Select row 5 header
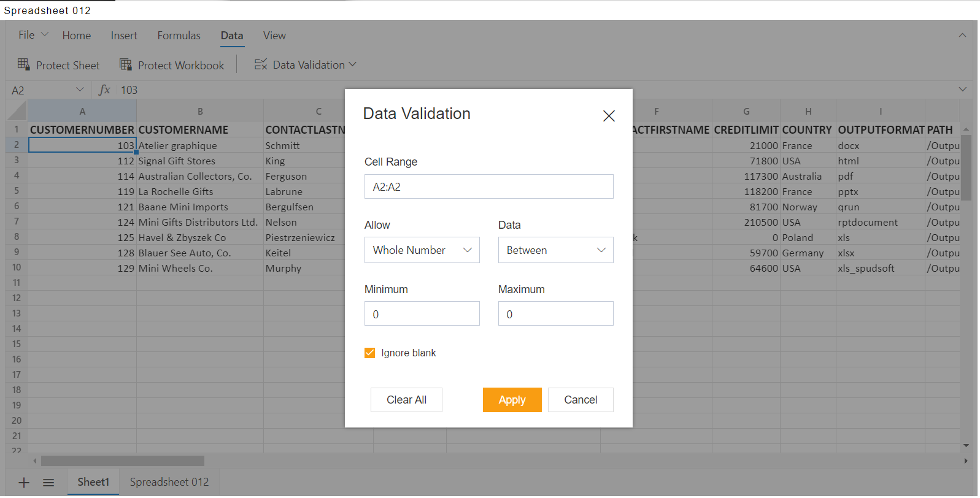Screen dimensions: 980x498 pyautogui.click(x=17, y=191)
